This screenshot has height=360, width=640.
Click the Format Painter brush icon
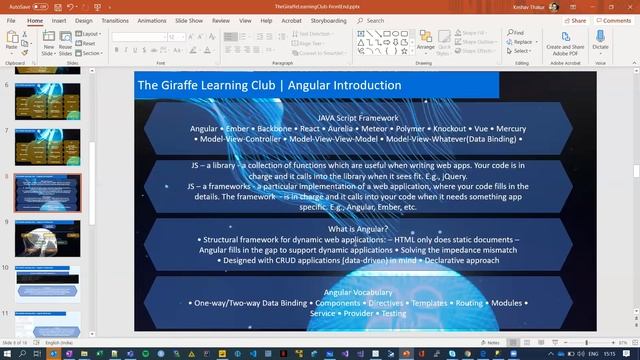point(24,53)
